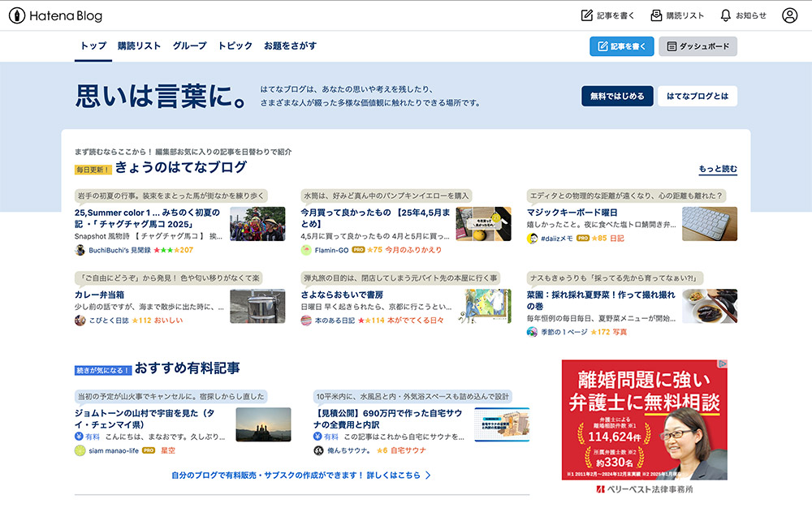The image size is (812, 508).
Task: Click the 写真 tag link
Action: [x=620, y=332]
